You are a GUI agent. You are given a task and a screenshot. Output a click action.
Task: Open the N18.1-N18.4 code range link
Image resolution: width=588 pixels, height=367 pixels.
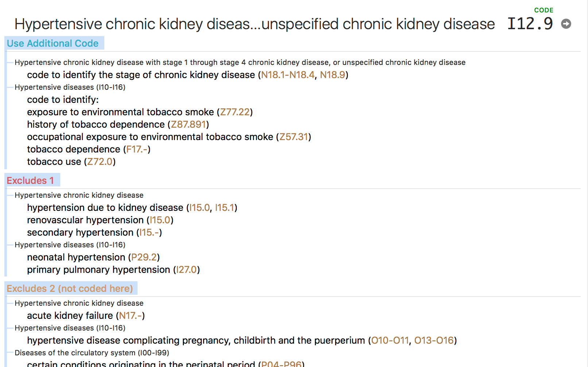[288, 75]
